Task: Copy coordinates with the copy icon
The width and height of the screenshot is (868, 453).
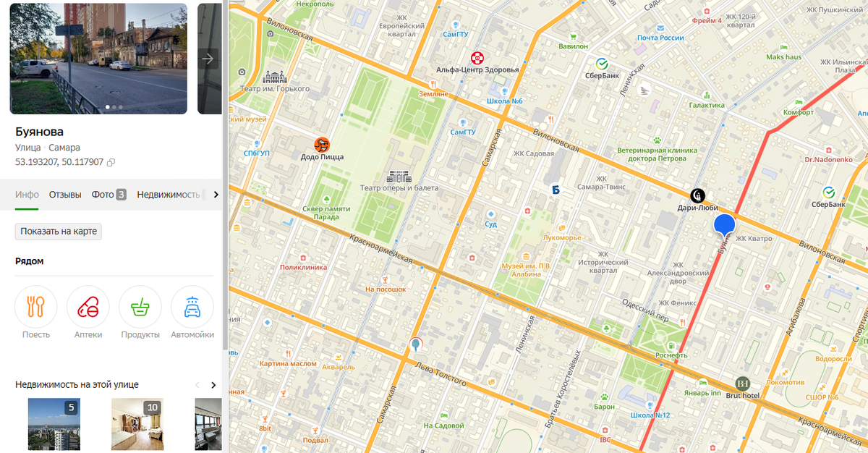Action: [x=111, y=163]
